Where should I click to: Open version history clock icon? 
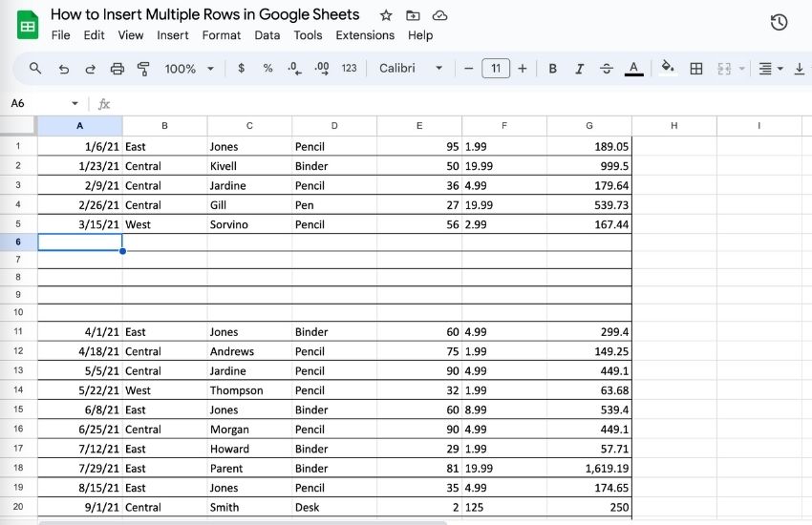point(779,22)
